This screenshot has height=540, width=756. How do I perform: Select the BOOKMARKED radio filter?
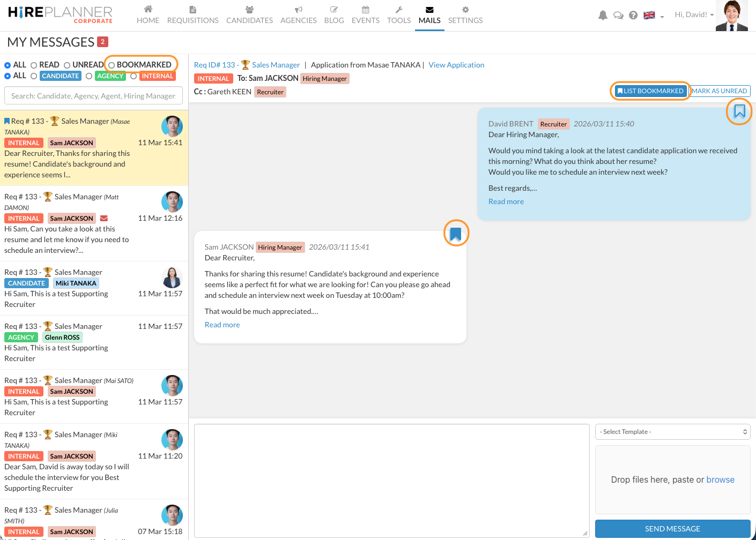pos(112,65)
